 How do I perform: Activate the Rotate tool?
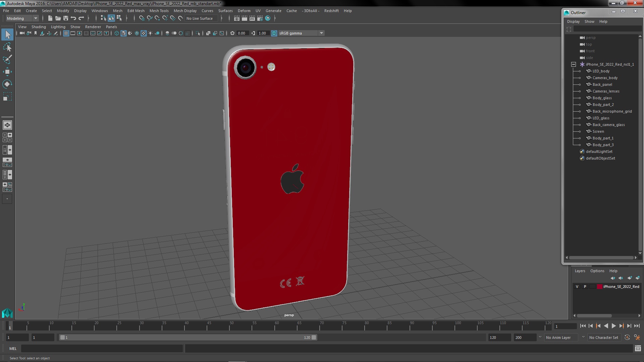point(7,84)
